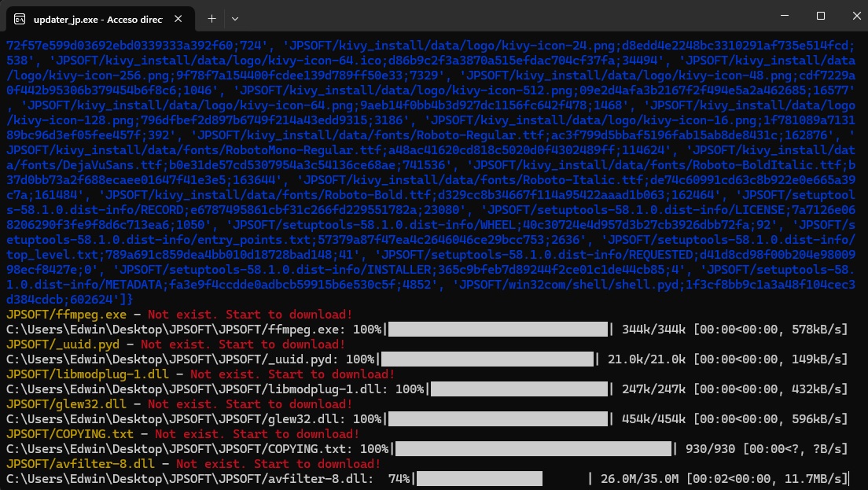Click the '930/930' transfer size text
This screenshot has width=868, height=490.
[x=710, y=449]
